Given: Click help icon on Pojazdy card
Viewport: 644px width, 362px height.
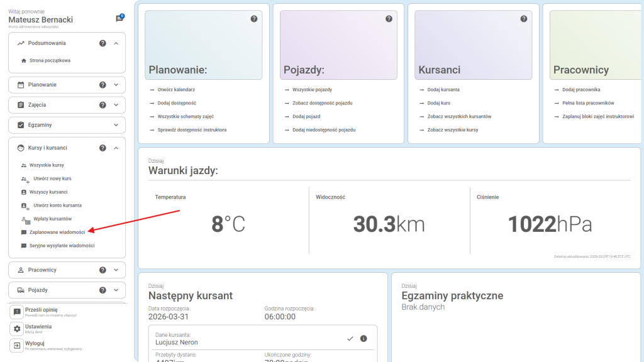Looking at the screenshot, I should 389,19.
